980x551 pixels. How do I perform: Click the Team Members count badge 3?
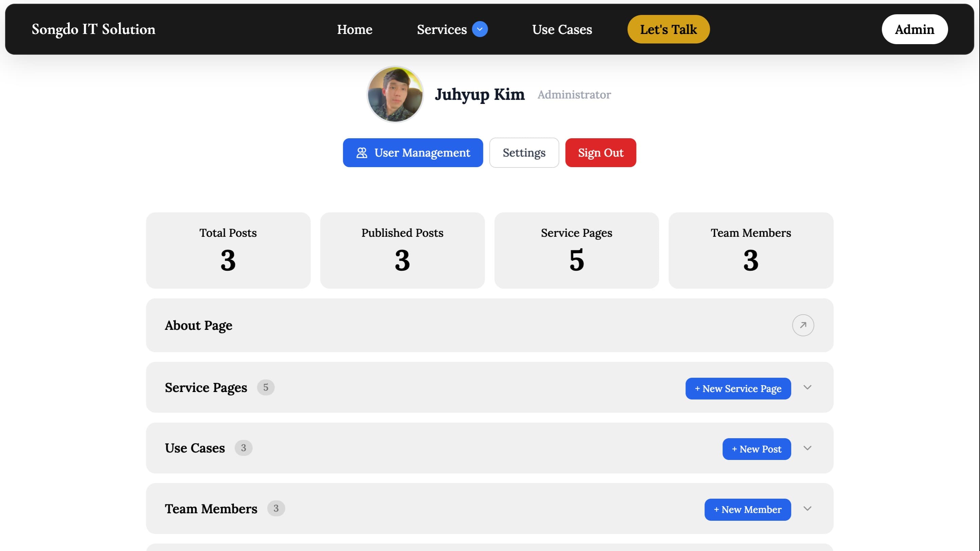pyautogui.click(x=276, y=509)
